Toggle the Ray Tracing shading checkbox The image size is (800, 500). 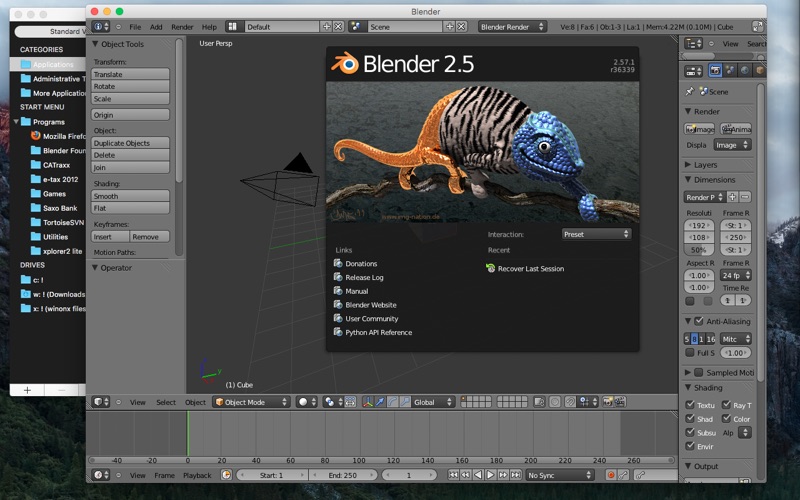(x=726, y=405)
